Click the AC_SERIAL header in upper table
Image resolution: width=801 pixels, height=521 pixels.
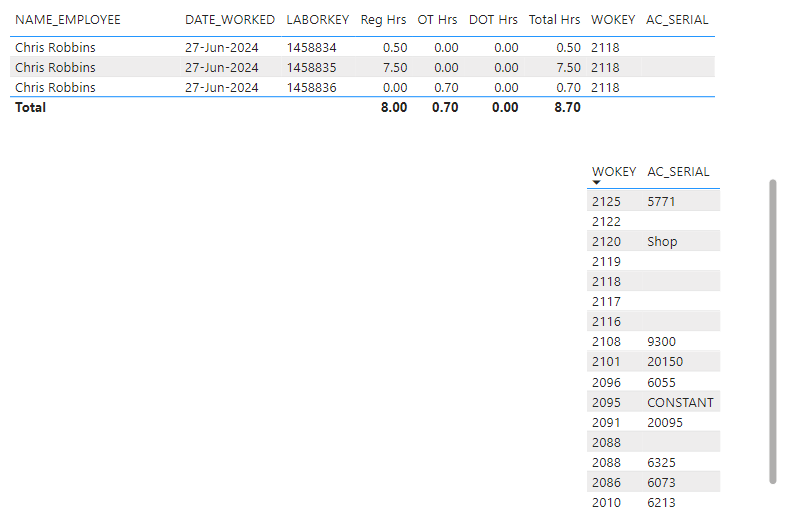click(x=677, y=20)
